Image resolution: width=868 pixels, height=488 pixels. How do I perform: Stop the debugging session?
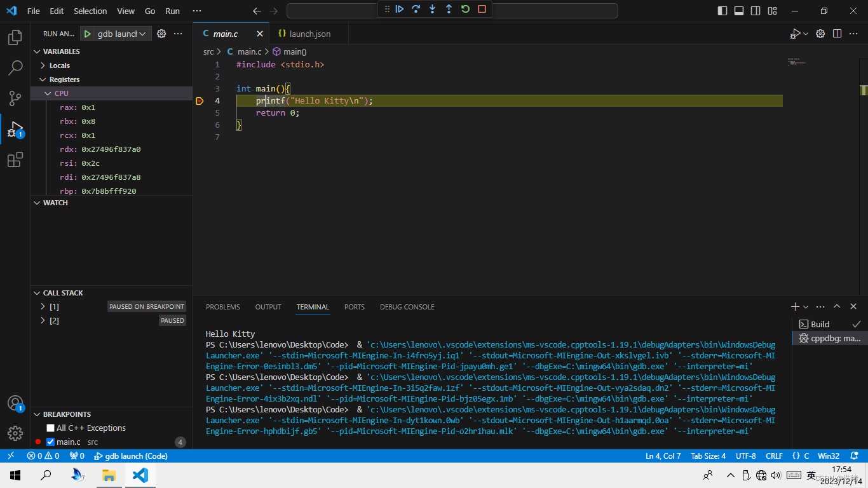point(482,9)
